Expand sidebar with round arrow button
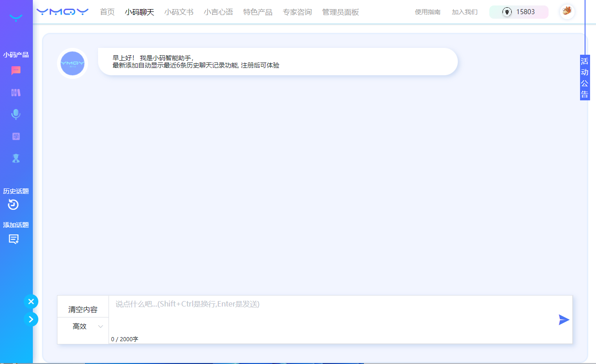This screenshot has height=364, width=596. click(x=31, y=319)
